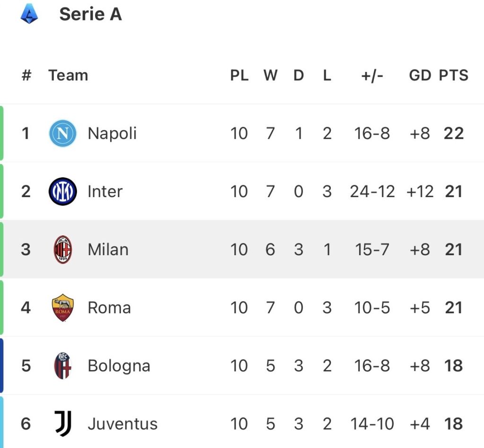Click Roma's rank number 4
The image size is (484, 448).
[x=26, y=308]
